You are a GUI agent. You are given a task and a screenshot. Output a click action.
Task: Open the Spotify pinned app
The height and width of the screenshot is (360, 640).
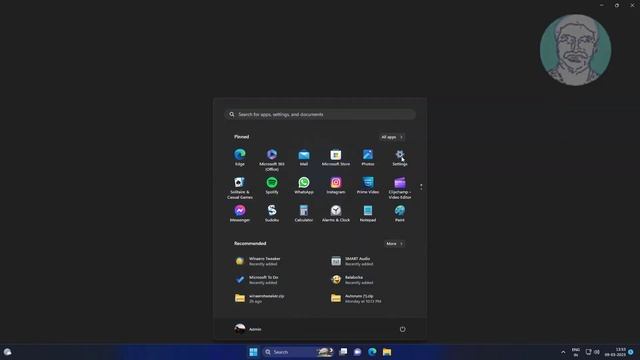click(x=272, y=185)
